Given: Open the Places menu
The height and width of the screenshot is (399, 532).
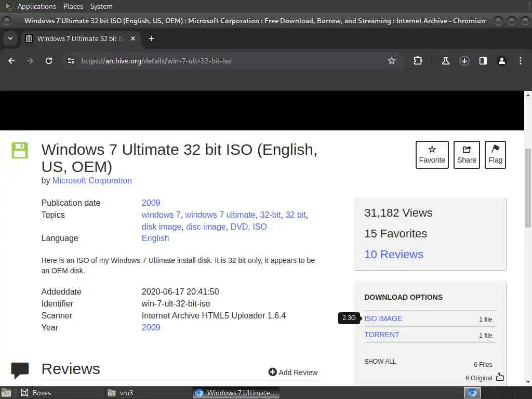Looking at the screenshot, I should point(73,6).
